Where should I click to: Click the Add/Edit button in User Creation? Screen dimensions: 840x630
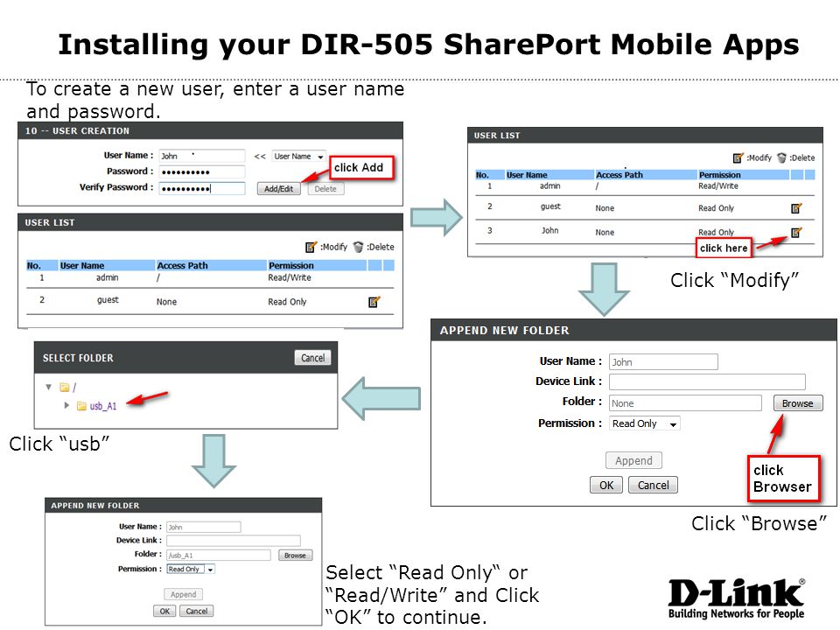click(278, 189)
